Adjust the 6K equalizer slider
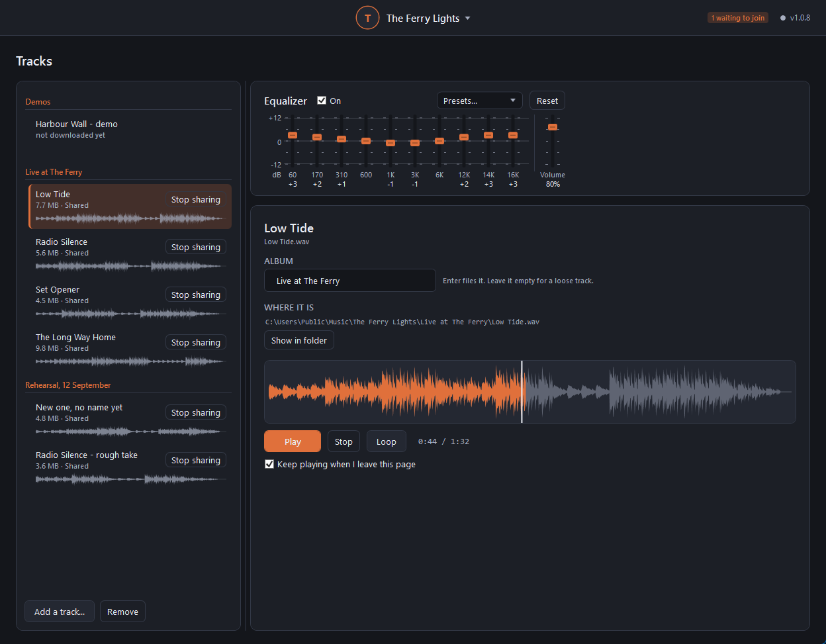This screenshot has height=644, width=826. (x=439, y=141)
